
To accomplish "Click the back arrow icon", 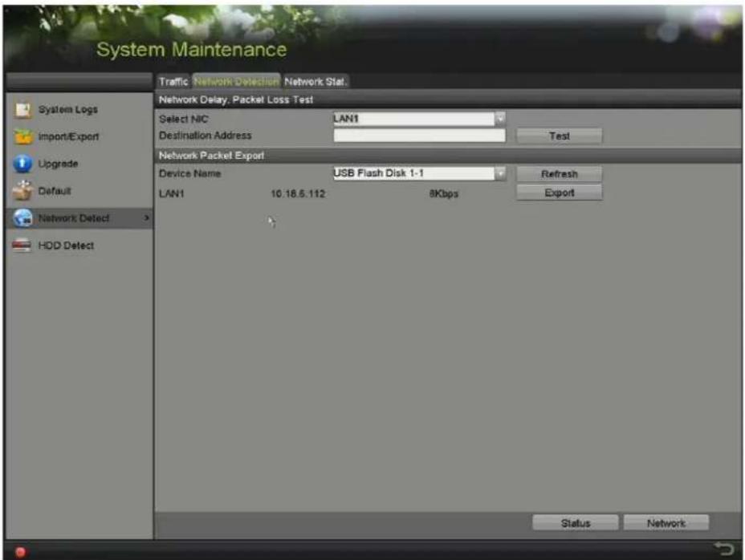I will tap(723, 549).
